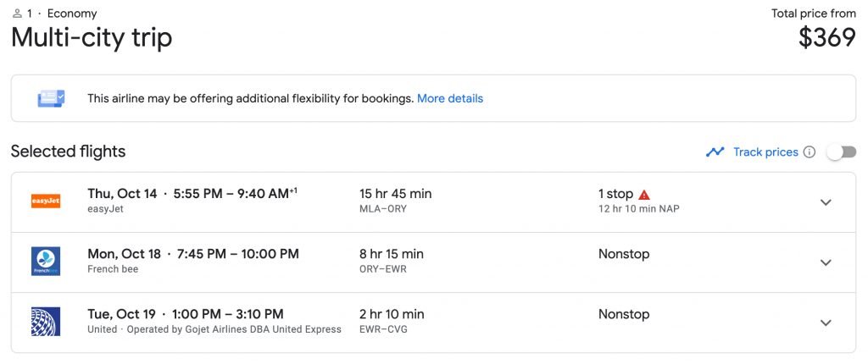The width and height of the screenshot is (868, 364).
Task: Click the easyJet airline logo
Action: (45, 201)
